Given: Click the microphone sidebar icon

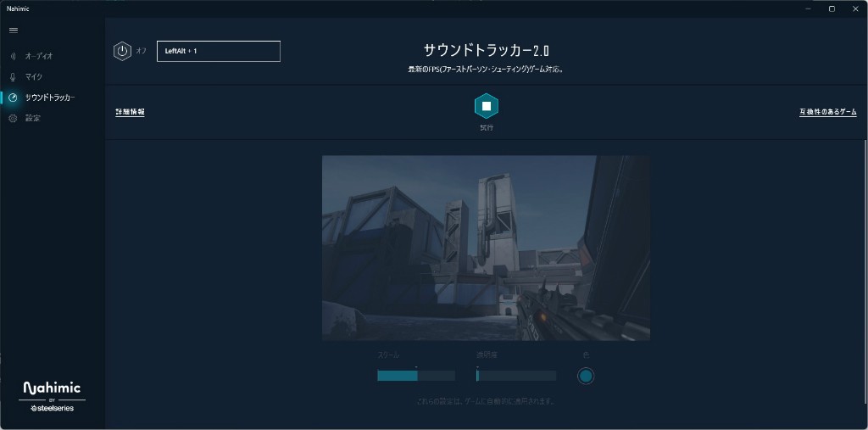Looking at the screenshot, I should [14, 77].
